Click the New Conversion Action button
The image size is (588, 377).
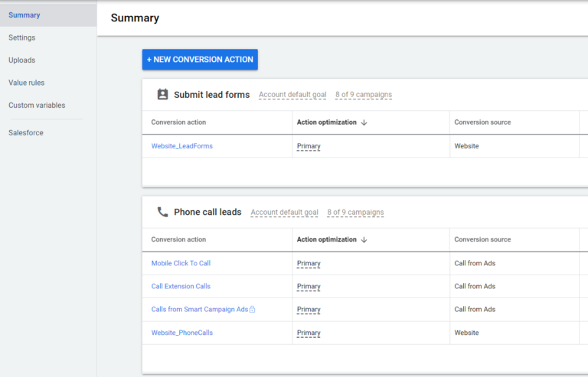pyautogui.click(x=200, y=60)
